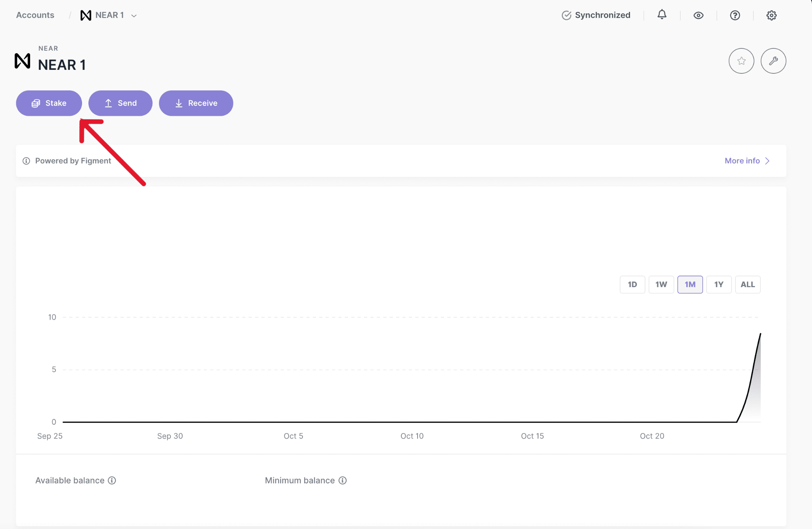812x529 pixels.
Task: Show Available balance info tooltip icon
Action: (x=112, y=481)
